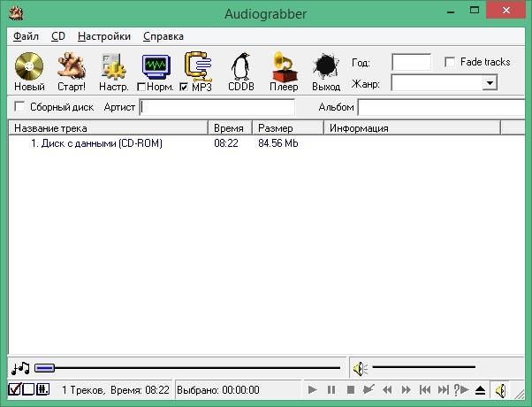Open the Настройки menu
532x407 pixels.
click(104, 36)
